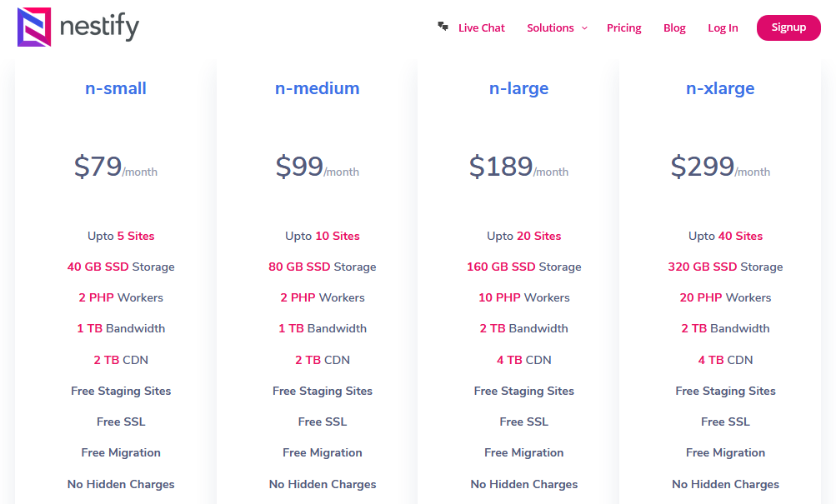
Task: Click the chat bubbles icon beside Live Chat
Action: coord(442,26)
